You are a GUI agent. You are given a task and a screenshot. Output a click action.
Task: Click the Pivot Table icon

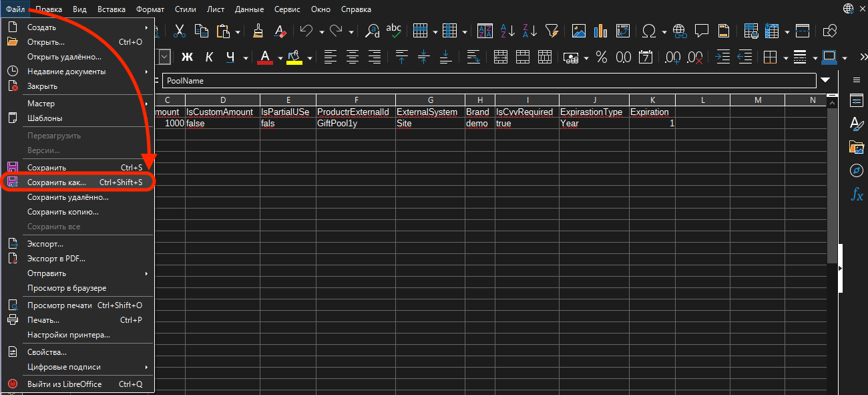[622, 31]
